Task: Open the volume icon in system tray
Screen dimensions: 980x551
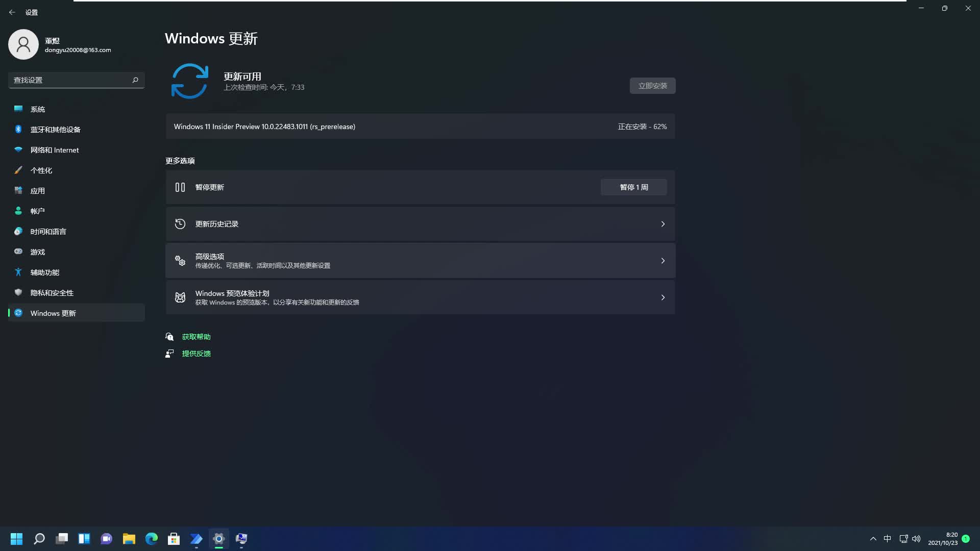Action: 916,539
